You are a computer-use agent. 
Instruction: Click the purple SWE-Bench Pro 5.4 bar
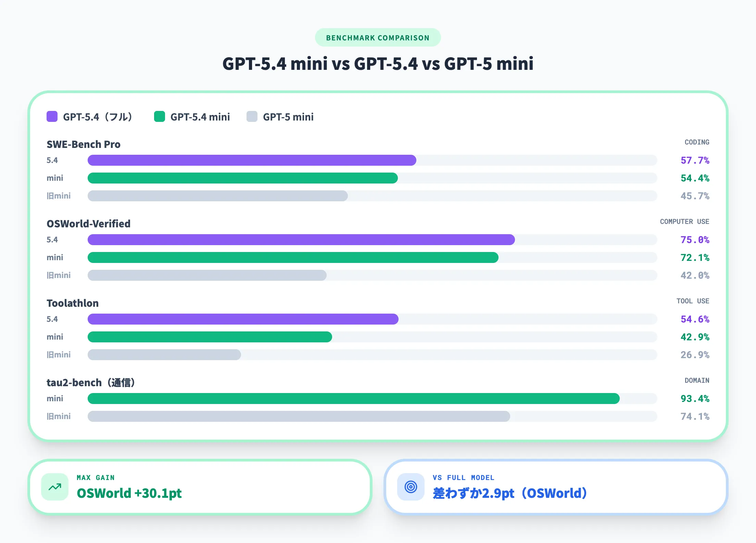(252, 160)
